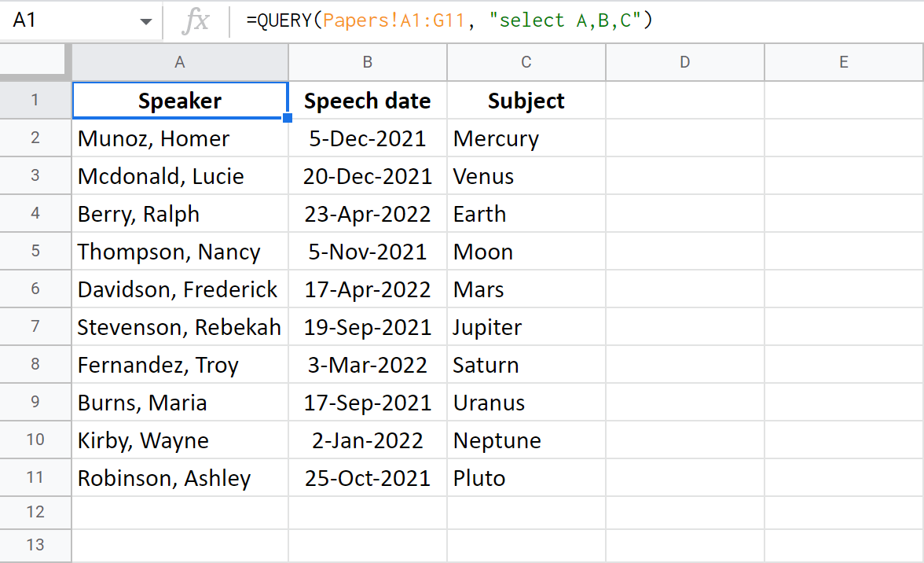Click the cell showing 17-Sep-2021
The image size is (924, 563).
367,403
